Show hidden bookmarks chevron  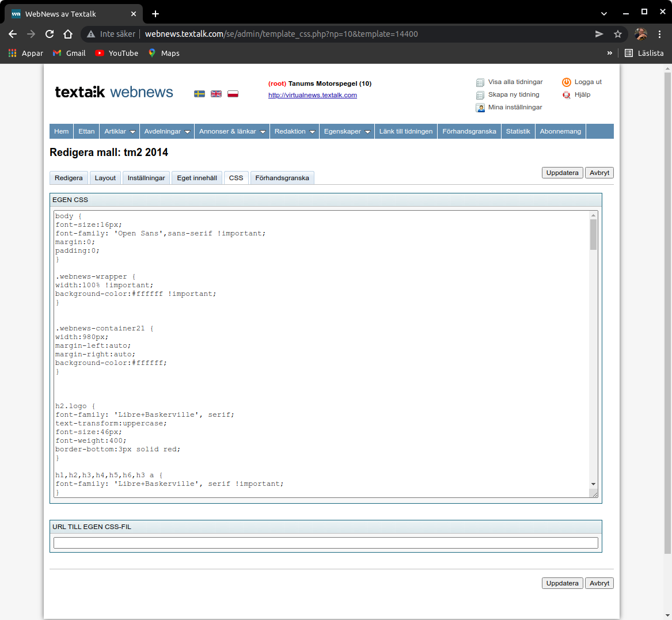pos(609,53)
